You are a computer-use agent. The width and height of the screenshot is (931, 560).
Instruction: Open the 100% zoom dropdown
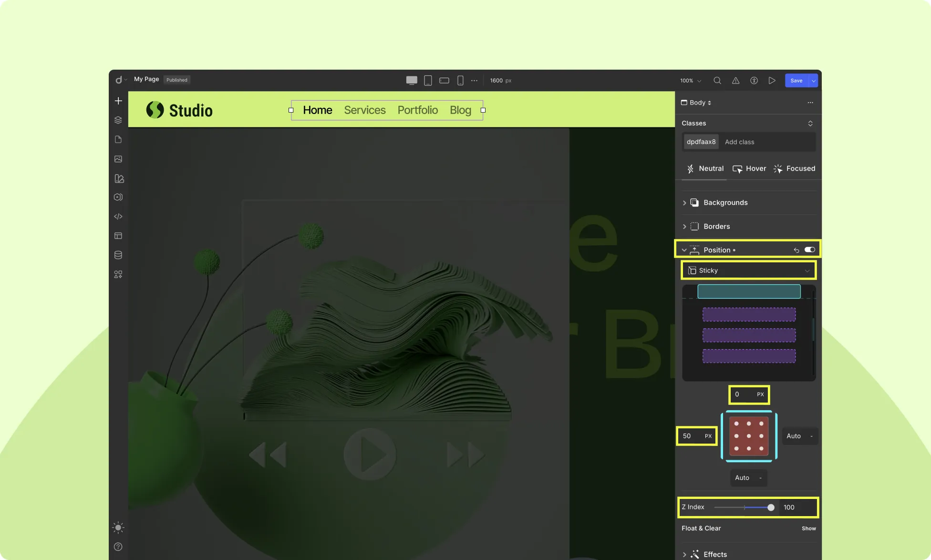[691, 81]
